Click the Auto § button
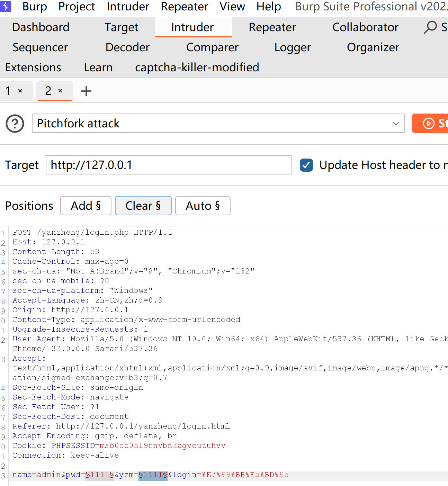The image size is (448, 486). click(203, 206)
